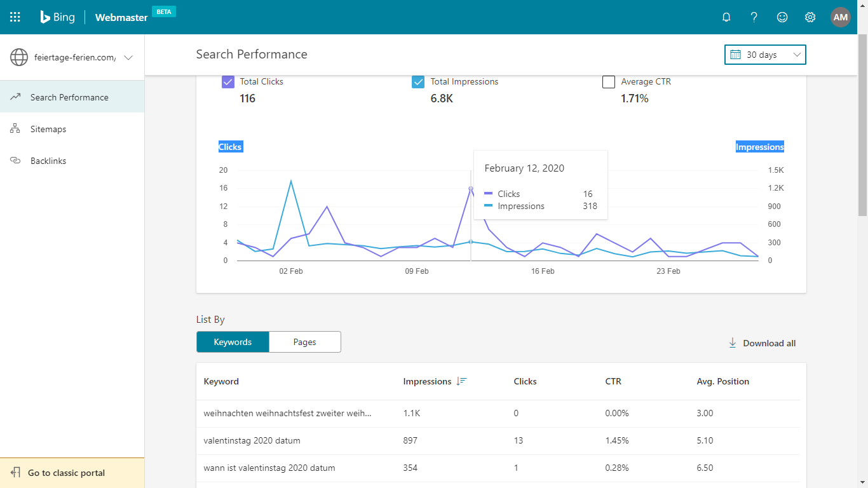868x488 pixels.
Task: Open the notifications bell icon
Action: (726, 17)
